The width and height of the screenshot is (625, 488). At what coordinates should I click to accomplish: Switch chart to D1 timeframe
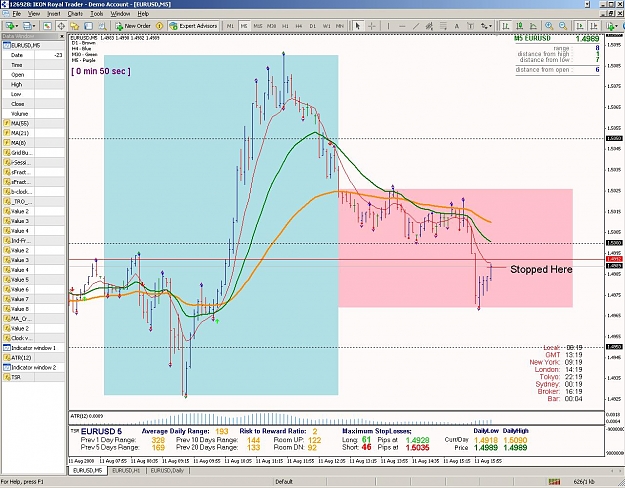[312, 26]
